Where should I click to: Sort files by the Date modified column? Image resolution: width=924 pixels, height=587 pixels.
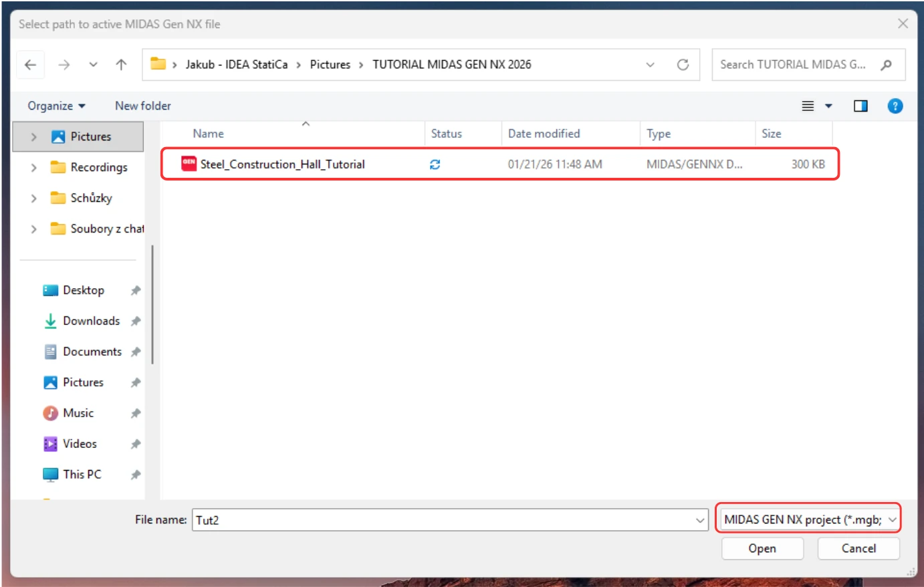[x=544, y=134]
